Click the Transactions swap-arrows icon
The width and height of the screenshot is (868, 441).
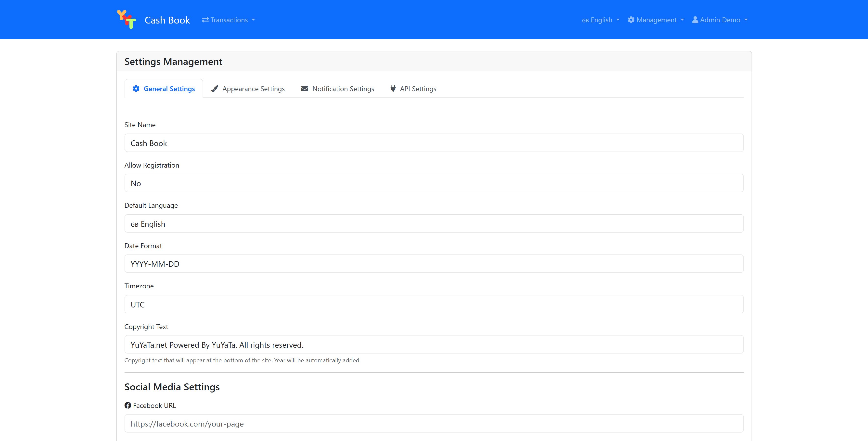point(205,20)
